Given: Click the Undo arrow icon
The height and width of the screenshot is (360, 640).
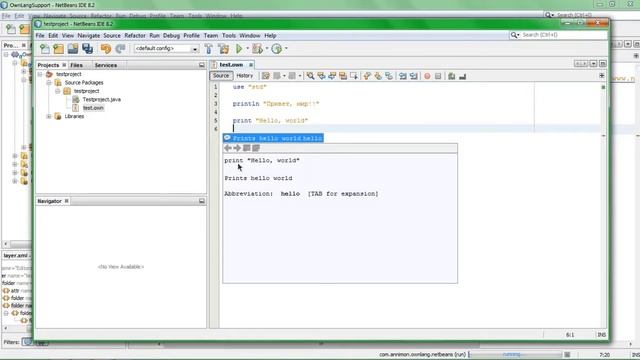Looking at the screenshot, I should (106, 49).
